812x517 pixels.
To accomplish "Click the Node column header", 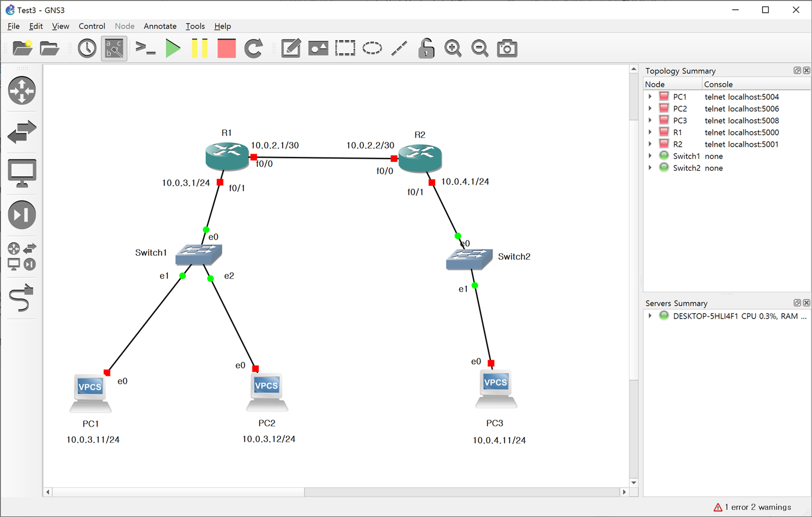I will point(673,84).
